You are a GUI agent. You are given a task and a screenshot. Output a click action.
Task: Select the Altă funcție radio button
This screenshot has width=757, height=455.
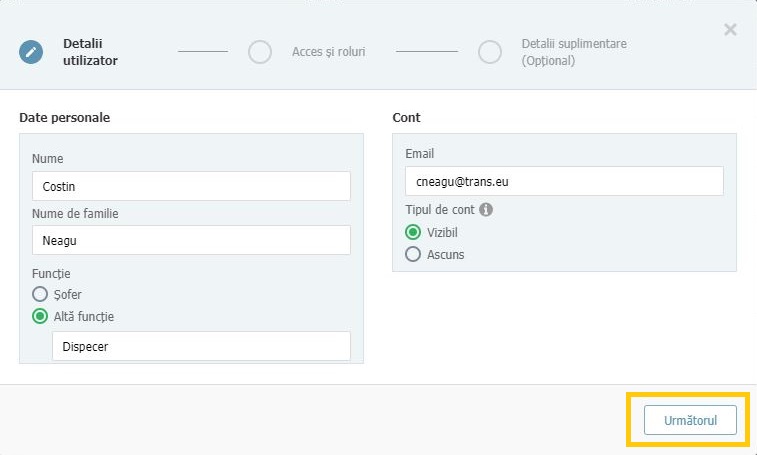40,316
